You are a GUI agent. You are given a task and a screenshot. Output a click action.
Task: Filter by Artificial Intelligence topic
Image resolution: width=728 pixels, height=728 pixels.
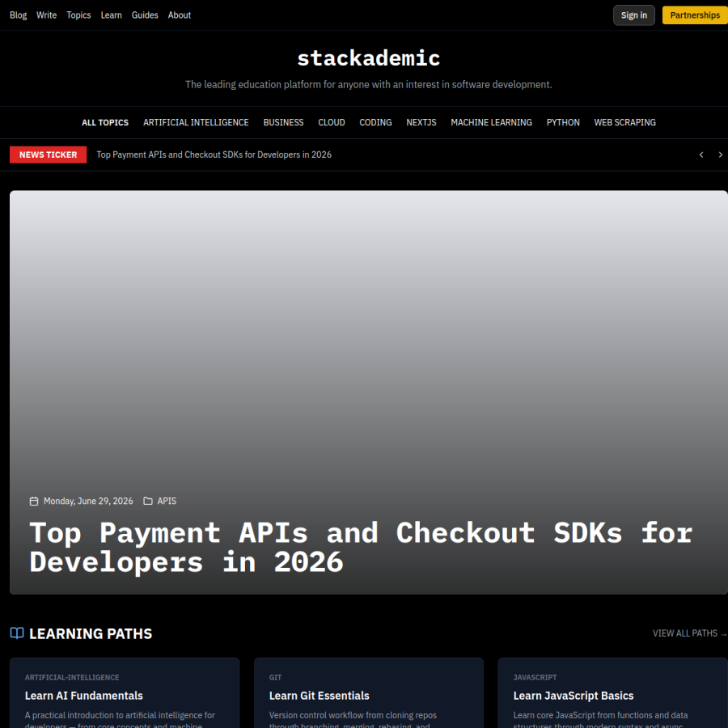pyautogui.click(x=196, y=123)
